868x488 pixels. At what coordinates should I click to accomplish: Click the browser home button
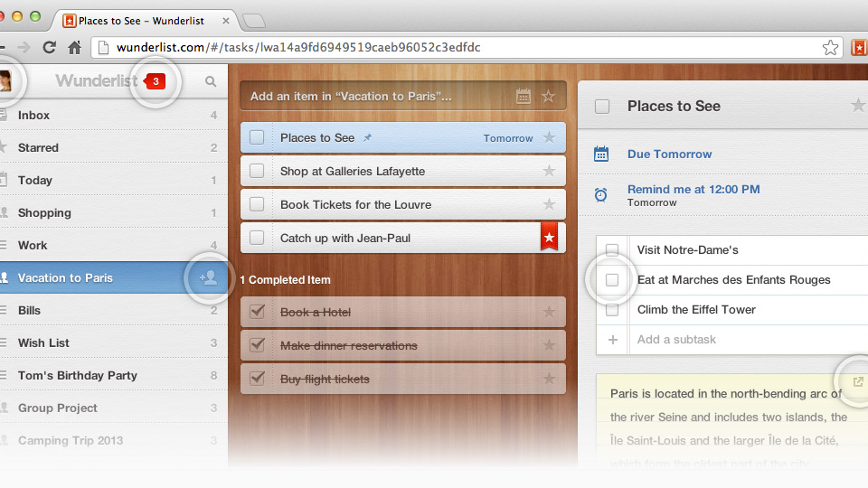[75, 48]
